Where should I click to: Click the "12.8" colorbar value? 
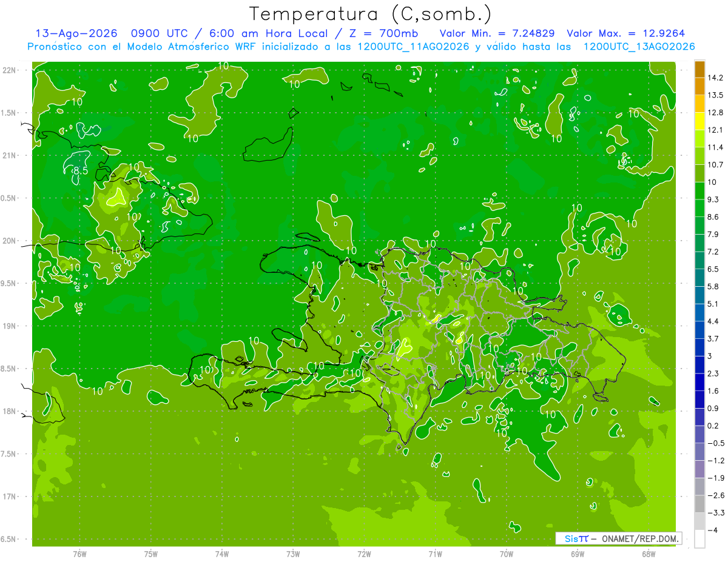tap(715, 113)
